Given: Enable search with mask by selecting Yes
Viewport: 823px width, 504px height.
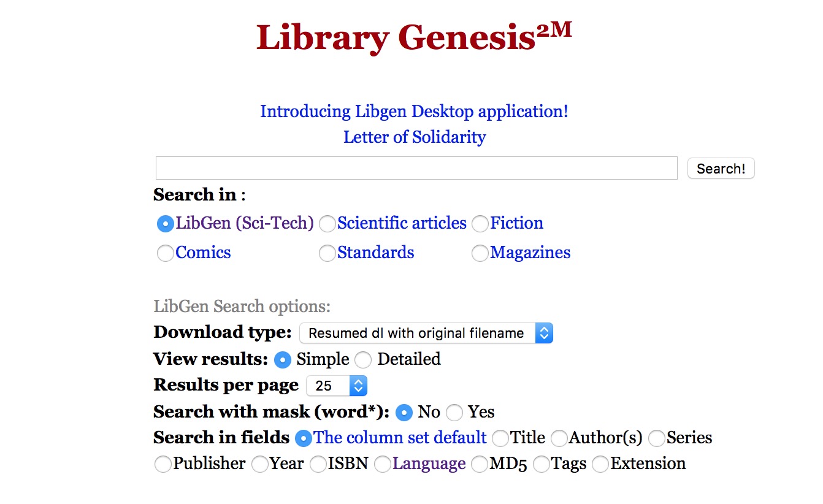Looking at the screenshot, I should point(454,413).
